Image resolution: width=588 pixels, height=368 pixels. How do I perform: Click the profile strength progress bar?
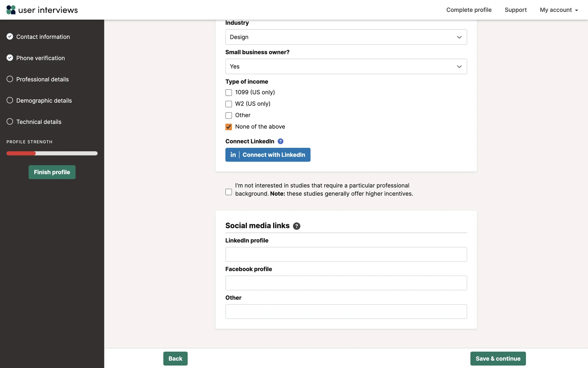tap(52, 153)
